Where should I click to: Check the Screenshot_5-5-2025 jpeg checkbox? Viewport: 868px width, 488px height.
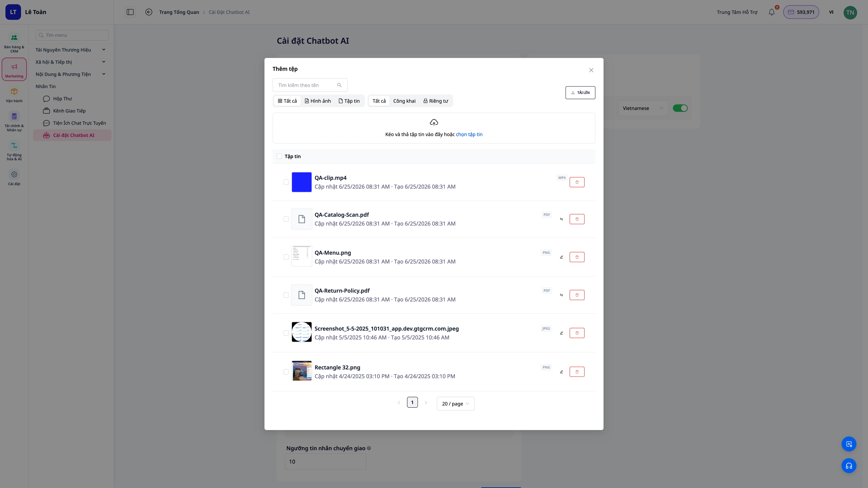point(286,333)
